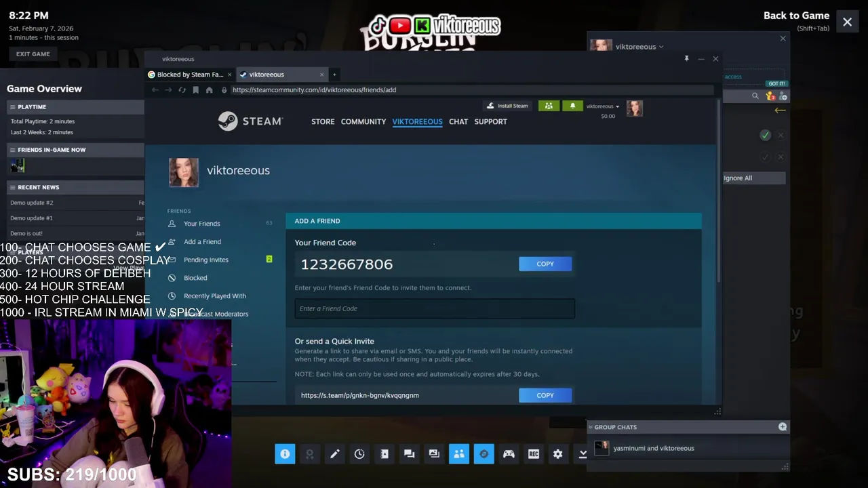Viewport: 868px width, 488px height.
Task: Click the webpage vertical scrollbar
Action: [718, 190]
